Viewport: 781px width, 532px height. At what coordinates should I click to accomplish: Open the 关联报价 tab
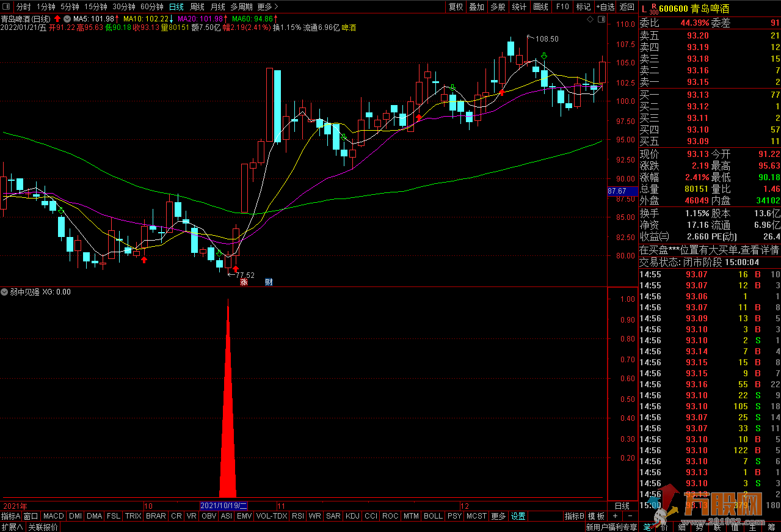point(43,527)
